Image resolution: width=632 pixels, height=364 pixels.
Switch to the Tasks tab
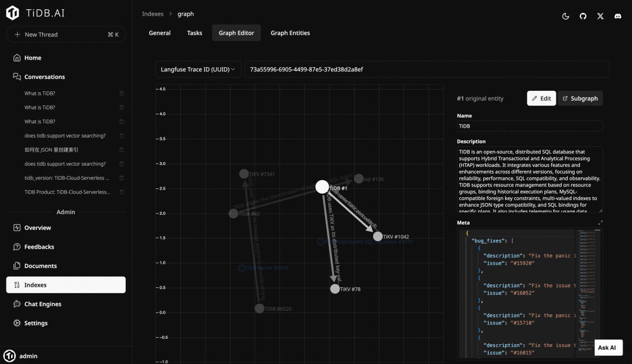[194, 33]
